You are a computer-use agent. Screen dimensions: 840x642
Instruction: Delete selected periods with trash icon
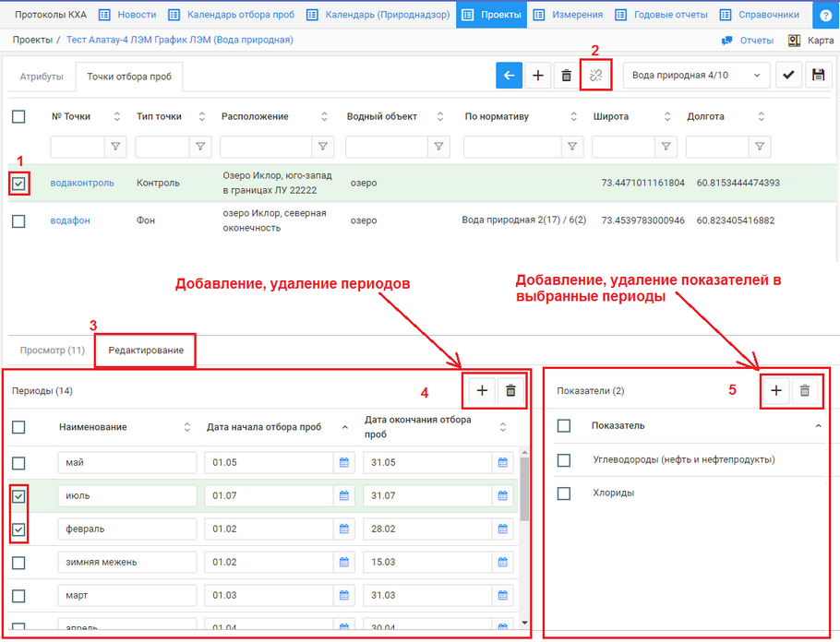[510, 391]
